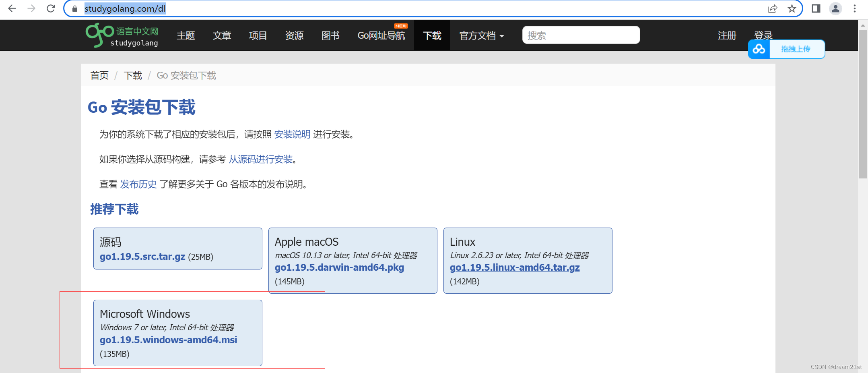This screenshot has height=373, width=868.
Task: Click the 搜索 search field
Action: point(581,35)
